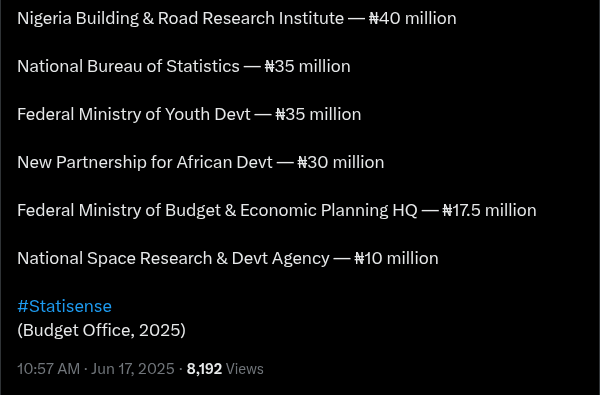Screen dimensions: 600x395
Task: Click the 10:57 AM tweet timestamp
Action: point(49,369)
